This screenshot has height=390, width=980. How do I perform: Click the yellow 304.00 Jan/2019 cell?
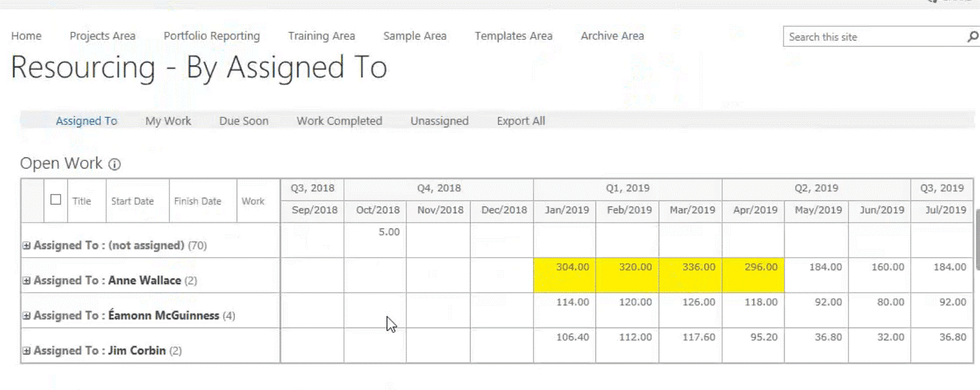(565, 275)
